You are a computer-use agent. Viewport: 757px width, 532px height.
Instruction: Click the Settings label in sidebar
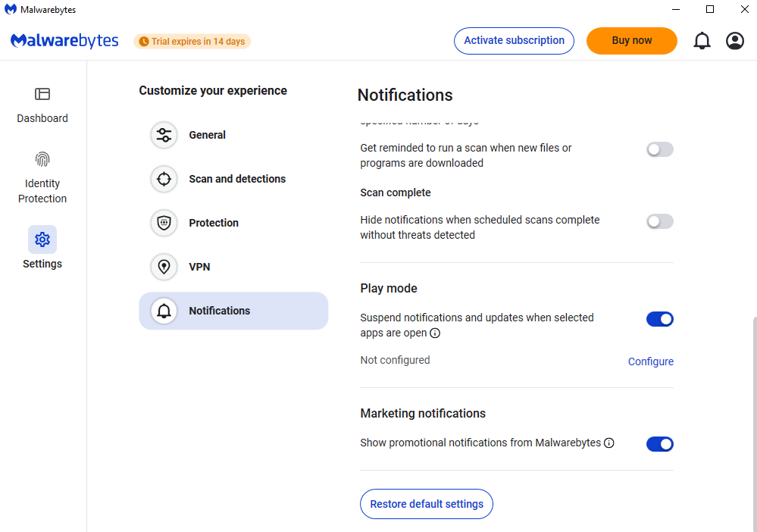(42, 264)
